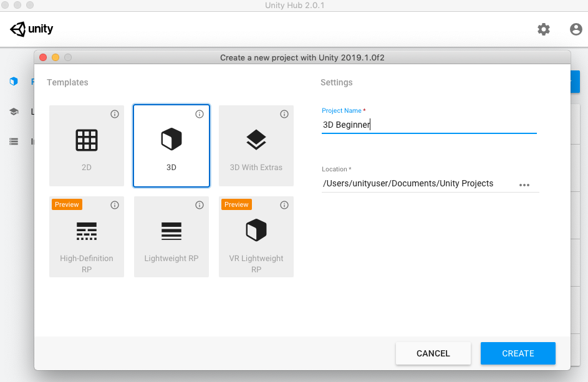Click the Project Name input field
Image resolution: width=588 pixels, height=382 pixels.
429,125
